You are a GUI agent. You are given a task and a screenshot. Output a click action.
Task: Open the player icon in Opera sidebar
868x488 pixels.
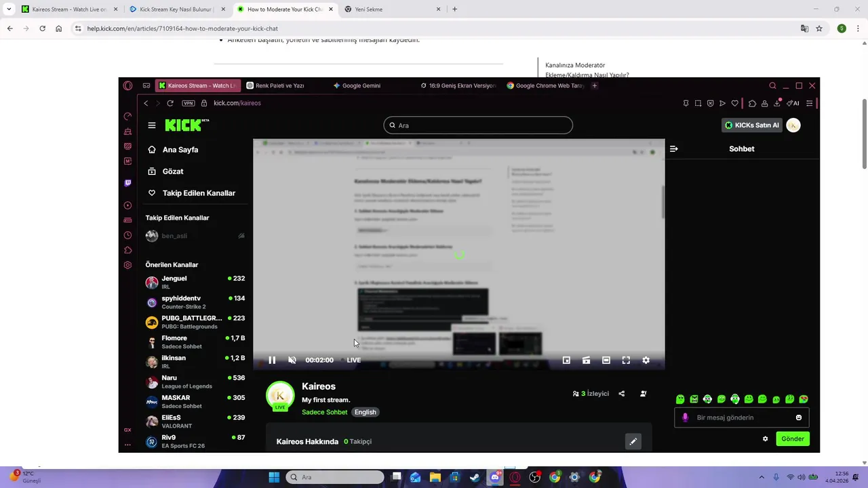127,205
